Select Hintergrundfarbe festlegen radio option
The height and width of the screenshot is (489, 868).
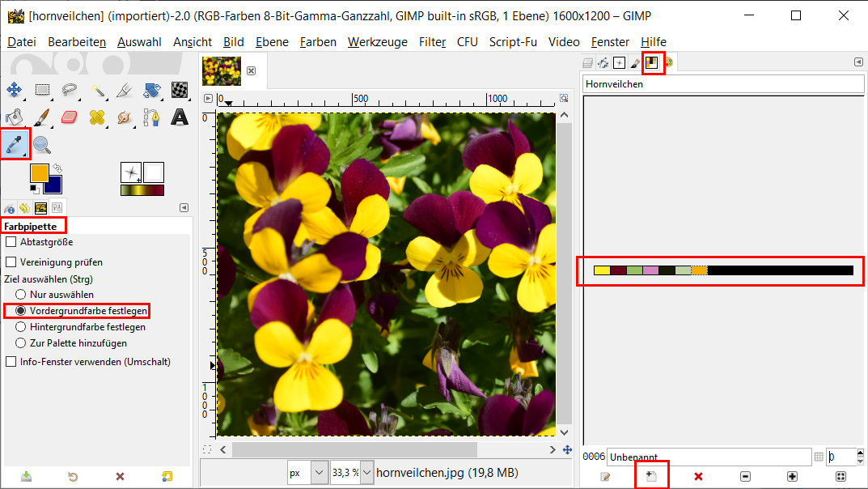point(20,327)
